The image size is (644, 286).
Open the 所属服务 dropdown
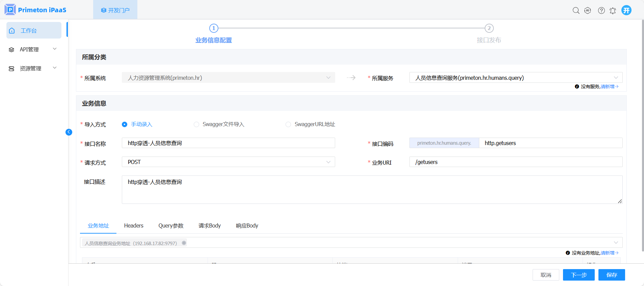[x=515, y=78]
